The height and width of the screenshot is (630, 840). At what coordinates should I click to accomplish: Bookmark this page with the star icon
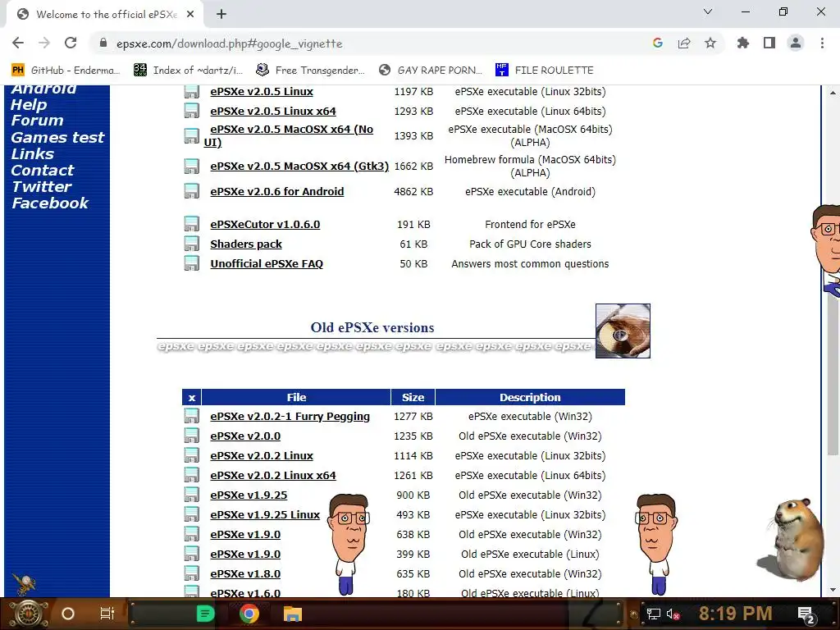pyautogui.click(x=710, y=43)
